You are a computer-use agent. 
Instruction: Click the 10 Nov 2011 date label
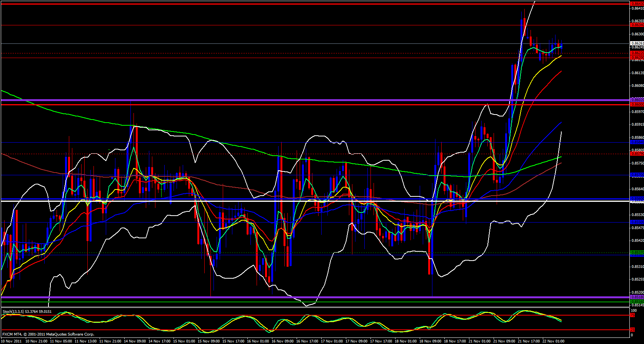(12, 341)
